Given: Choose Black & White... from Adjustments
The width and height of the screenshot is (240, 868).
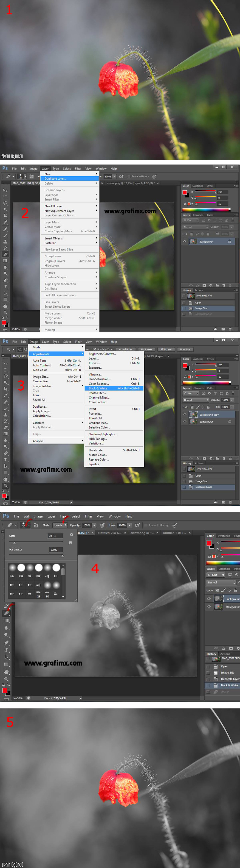Looking at the screenshot, I should click(x=114, y=388).
